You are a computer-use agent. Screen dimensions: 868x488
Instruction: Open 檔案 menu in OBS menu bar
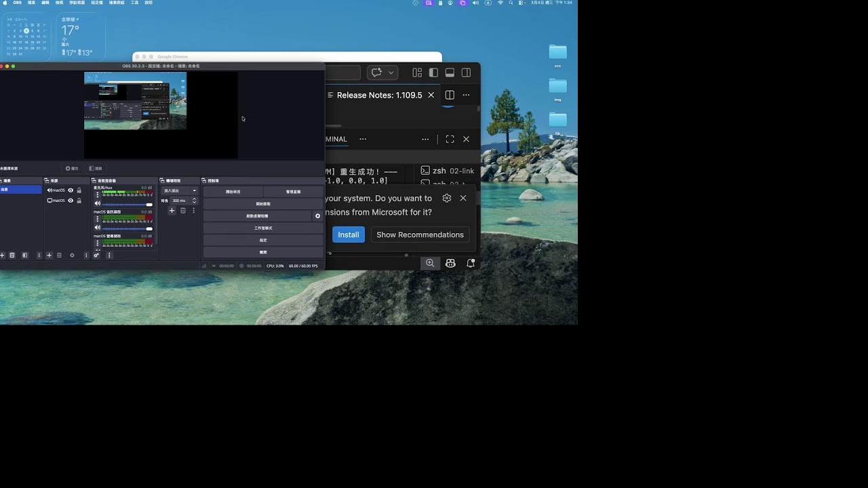pos(31,3)
